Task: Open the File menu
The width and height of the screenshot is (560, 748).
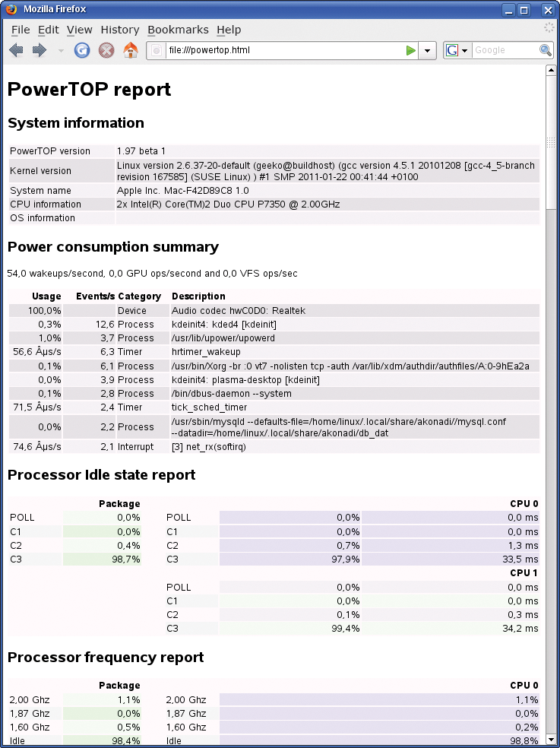Action: coord(21,30)
